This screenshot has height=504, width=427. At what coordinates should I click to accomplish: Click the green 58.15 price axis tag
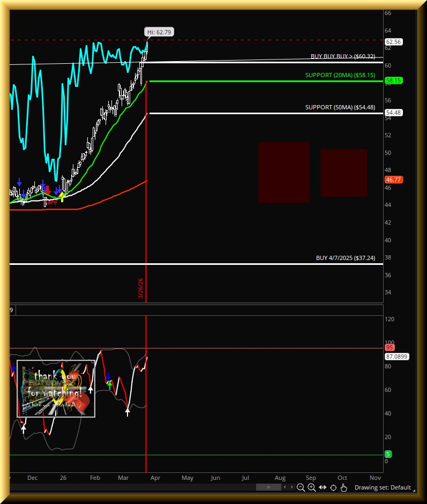tap(393, 80)
